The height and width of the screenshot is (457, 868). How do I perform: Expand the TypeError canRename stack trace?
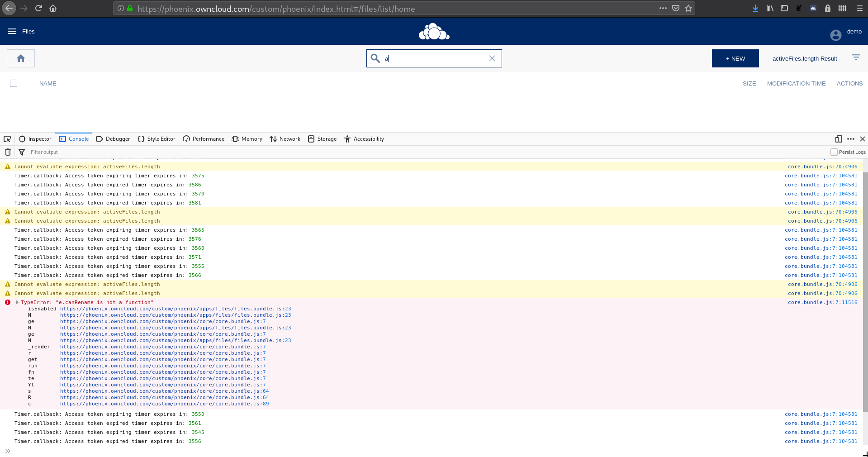[x=17, y=302]
